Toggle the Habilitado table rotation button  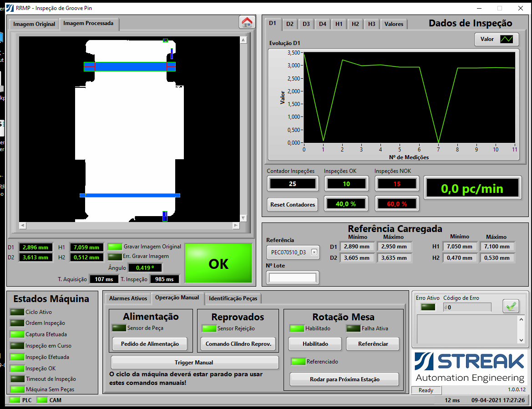click(x=315, y=344)
